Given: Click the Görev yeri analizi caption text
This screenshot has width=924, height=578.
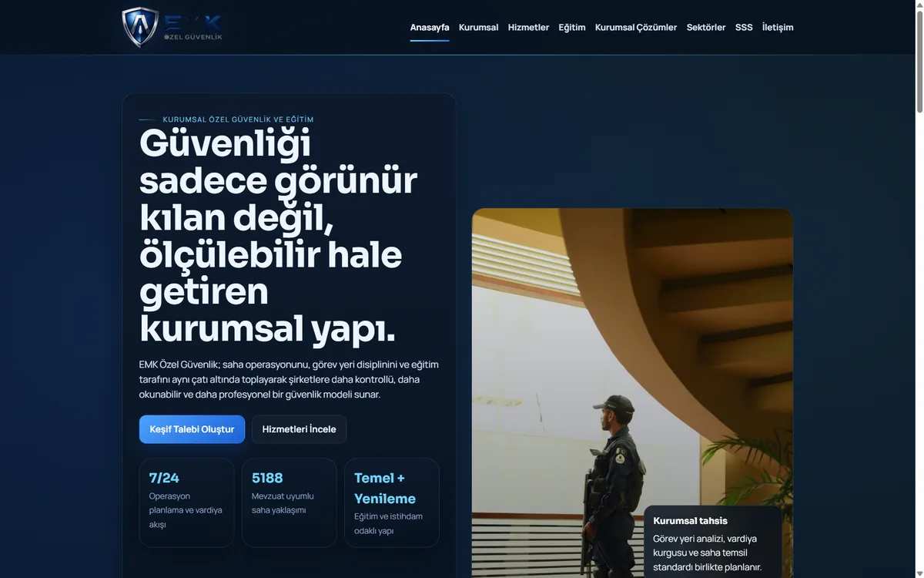Looking at the screenshot, I should [707, 553].
